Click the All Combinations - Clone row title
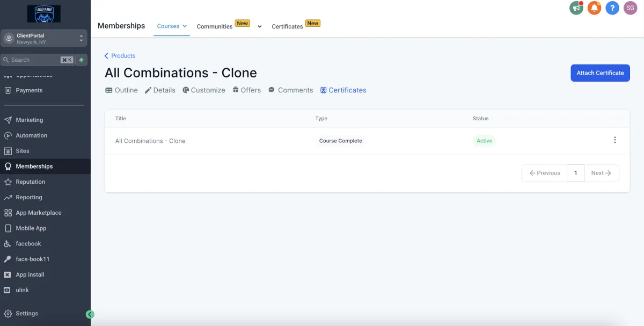 pyautogui.click(x=150, y=141)
